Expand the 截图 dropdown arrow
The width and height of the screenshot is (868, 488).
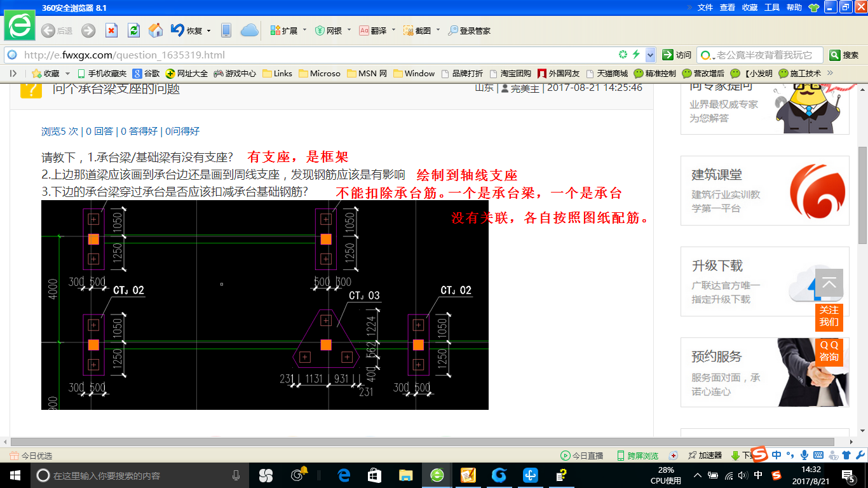click(438, 30)
